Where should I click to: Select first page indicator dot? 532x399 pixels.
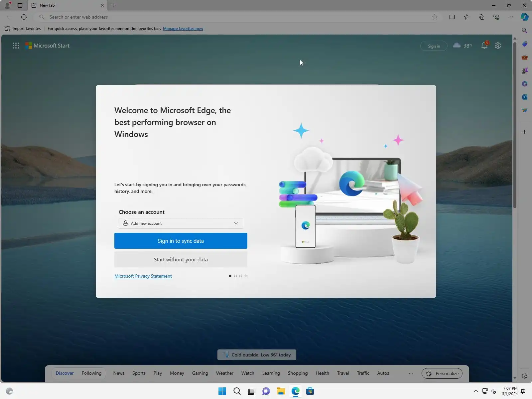click(230, 276)
